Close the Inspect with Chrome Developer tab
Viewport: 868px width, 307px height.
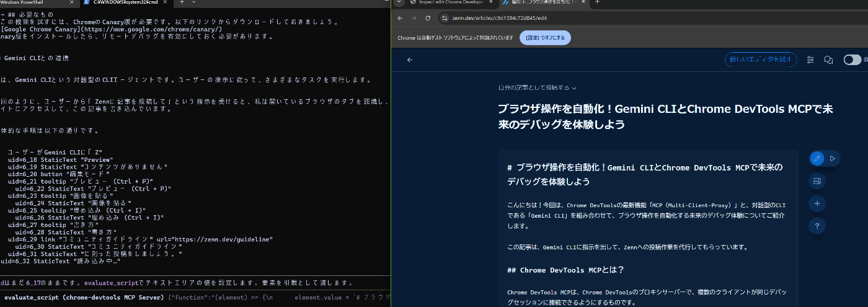pos(490,2)
